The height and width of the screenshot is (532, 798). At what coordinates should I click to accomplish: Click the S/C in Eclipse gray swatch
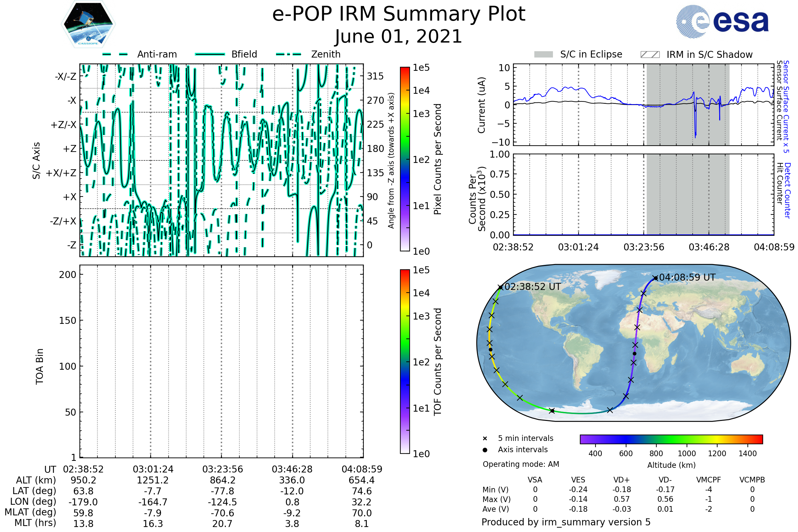pos(543,55)
